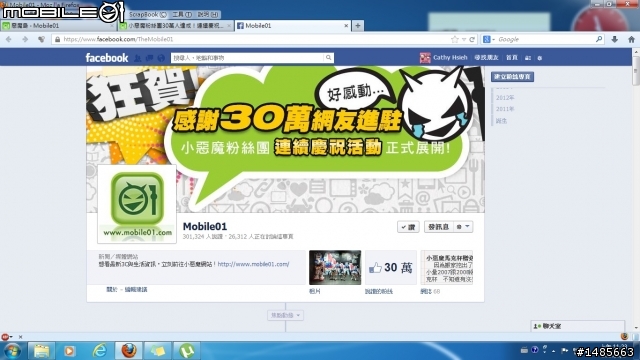Screen dimensions: 640x360
Task: Click the Facebook search field
Action: 247,58
